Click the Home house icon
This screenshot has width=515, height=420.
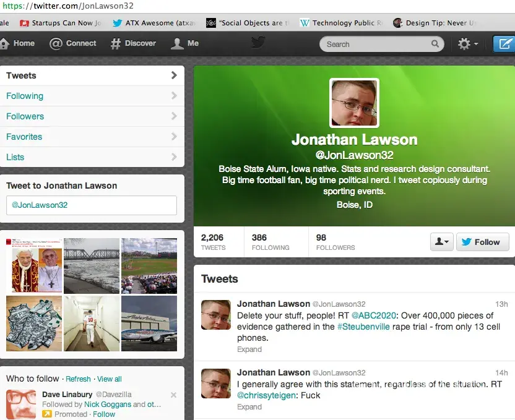4,43
